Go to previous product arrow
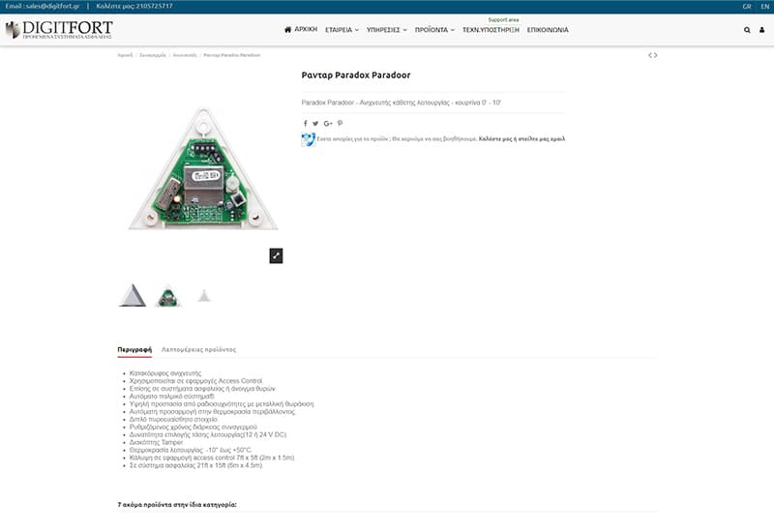 [x=650, y=55]
